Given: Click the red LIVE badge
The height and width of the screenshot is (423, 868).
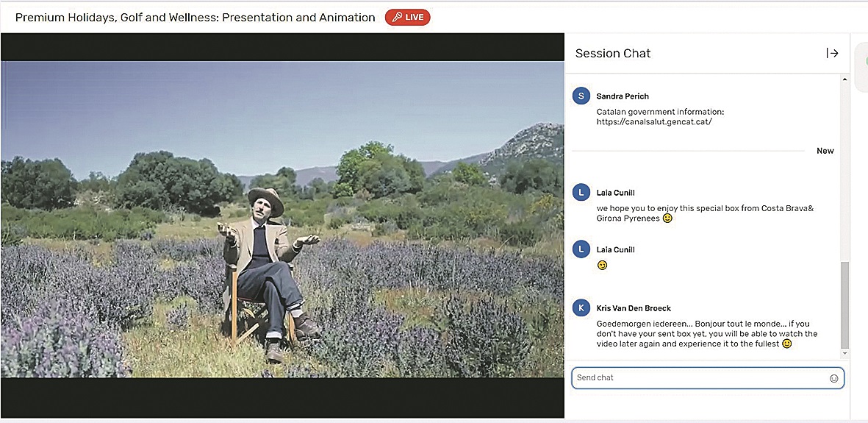Looking at the screenshot, I should click(x=407, y=18).
